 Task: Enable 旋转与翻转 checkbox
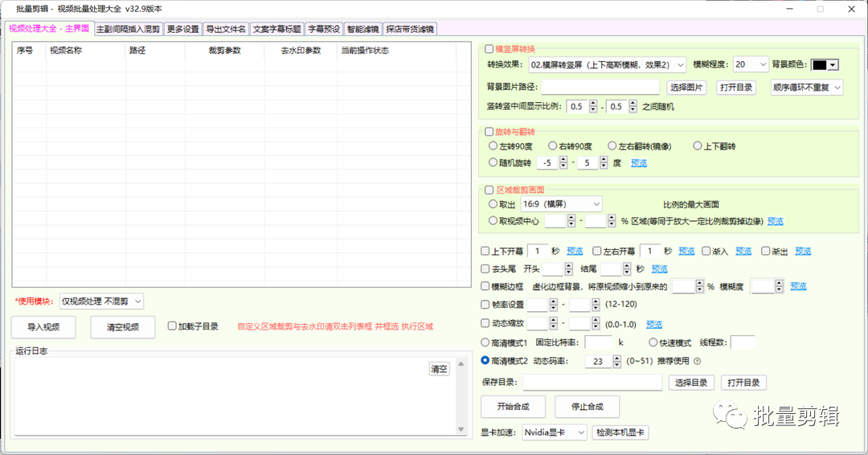pos(489,132)
